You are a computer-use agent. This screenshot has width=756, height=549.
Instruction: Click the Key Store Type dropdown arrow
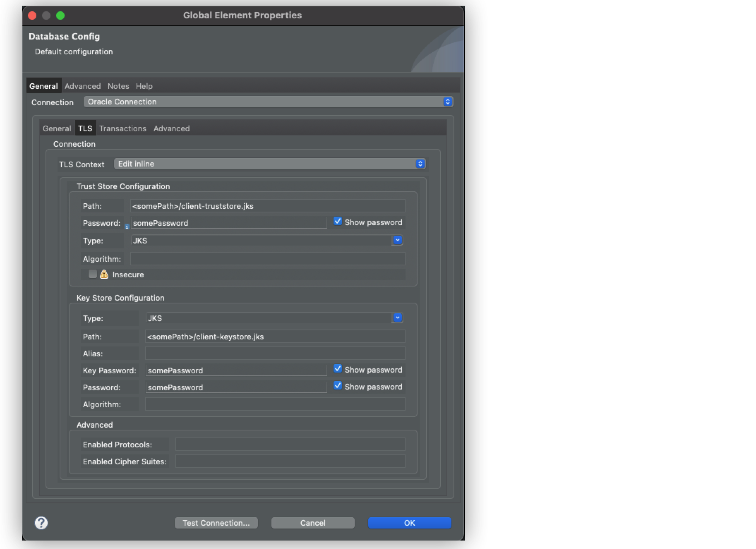(398, 318)
